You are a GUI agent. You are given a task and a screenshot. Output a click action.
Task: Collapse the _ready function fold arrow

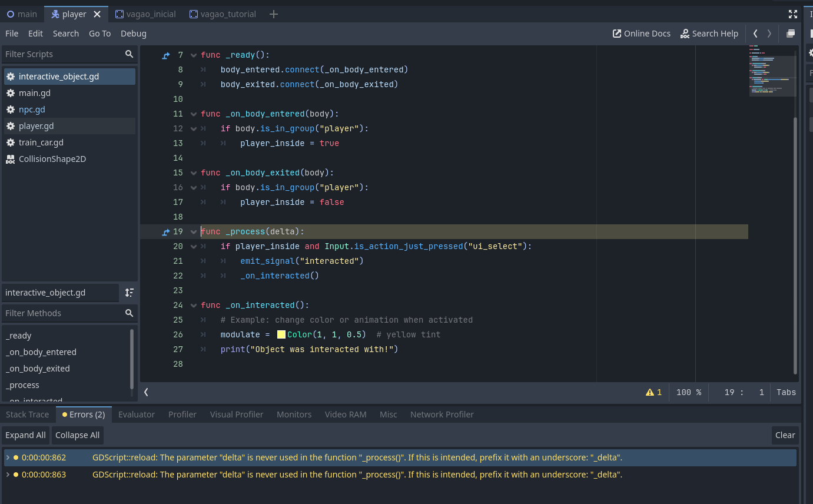pyautogui.click(x=194, y=55)
